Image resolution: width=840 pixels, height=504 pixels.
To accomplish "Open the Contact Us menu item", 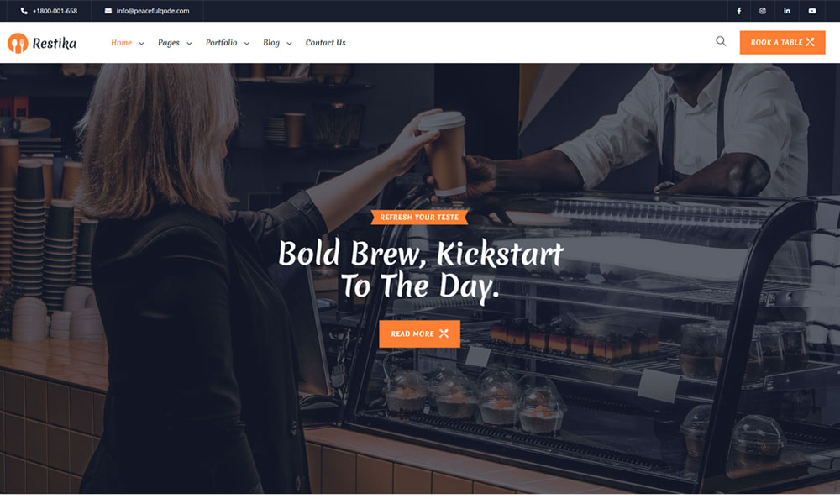I will 325,42.
